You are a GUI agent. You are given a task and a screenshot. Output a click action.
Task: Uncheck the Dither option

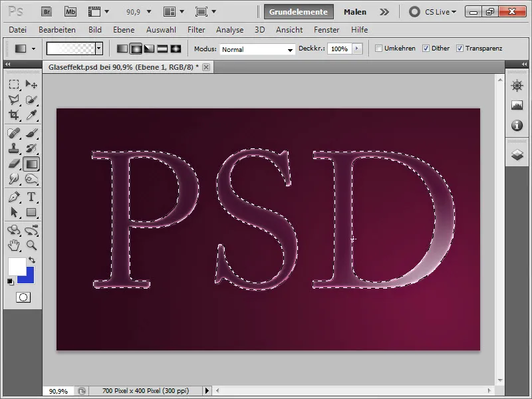[426, 48]
